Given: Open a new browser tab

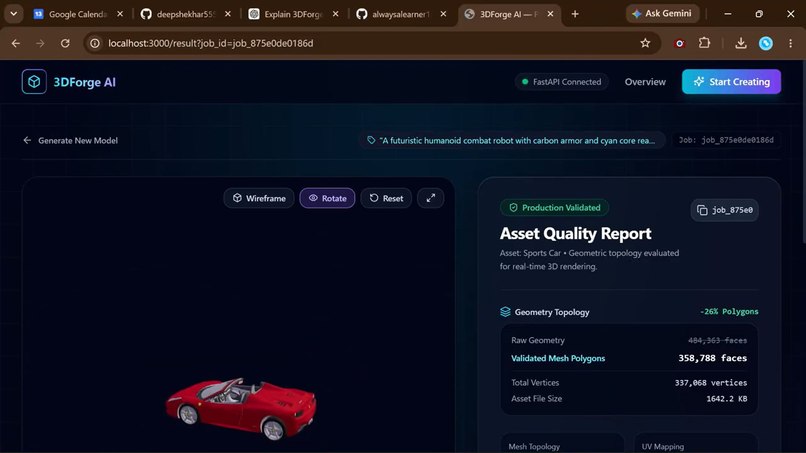Looking at the screenshot, I should (x=575, y=14).
